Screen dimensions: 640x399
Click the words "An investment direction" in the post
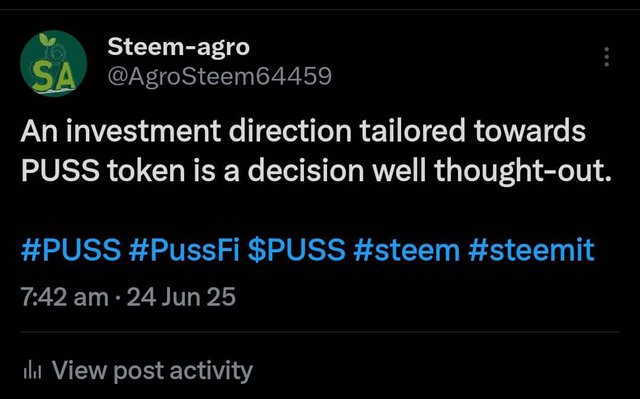pyautogui.click(x=186, y=131)
